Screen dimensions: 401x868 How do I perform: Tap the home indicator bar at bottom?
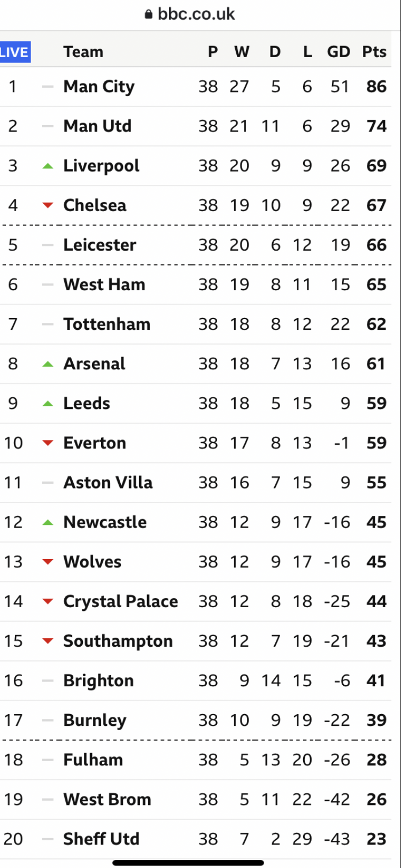coord(188,863)
